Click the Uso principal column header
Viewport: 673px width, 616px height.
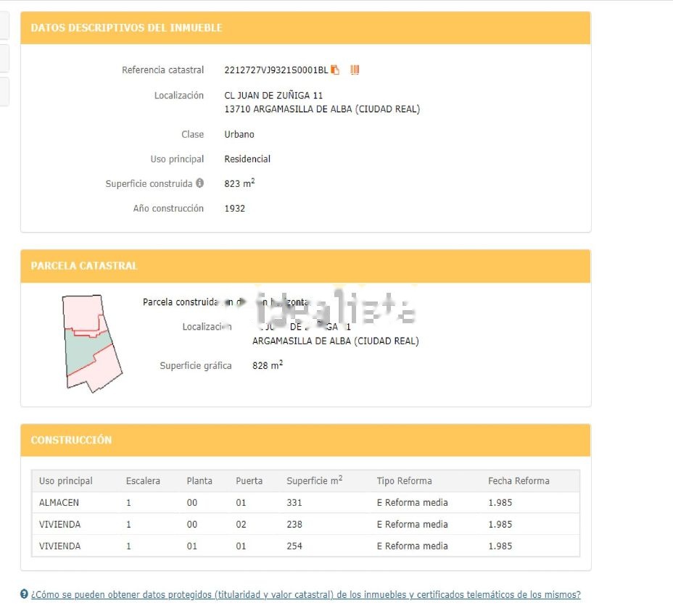(66, 481)
